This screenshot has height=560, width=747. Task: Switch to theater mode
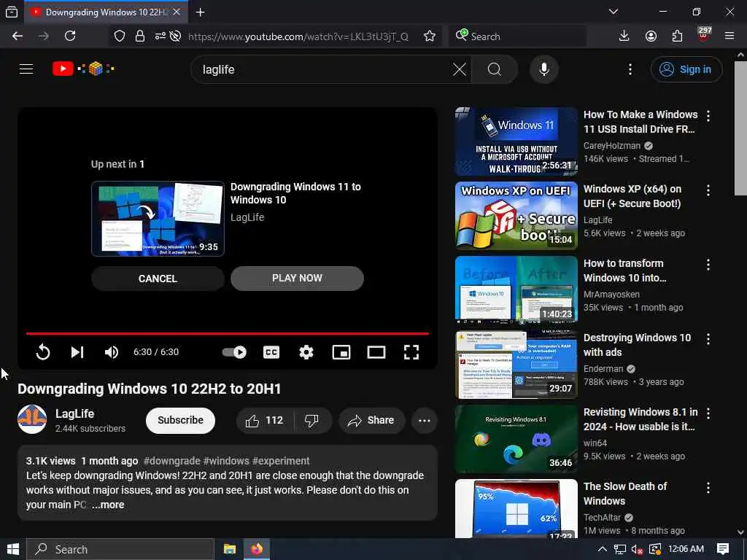point(376,352)
